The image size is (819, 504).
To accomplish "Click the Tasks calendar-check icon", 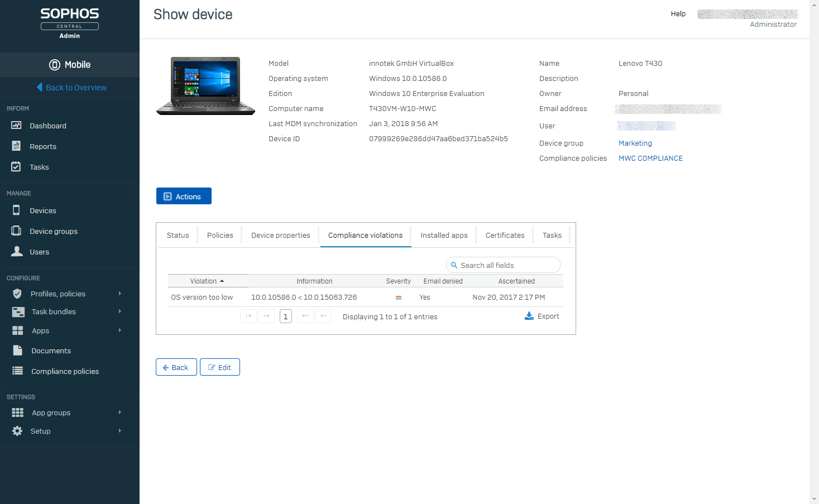I will point(17,166).
